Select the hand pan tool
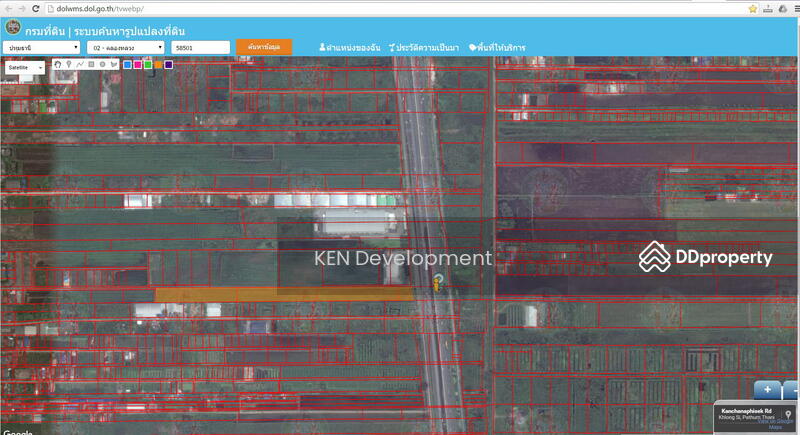The image size is (800, 435). tap(57, 64)
